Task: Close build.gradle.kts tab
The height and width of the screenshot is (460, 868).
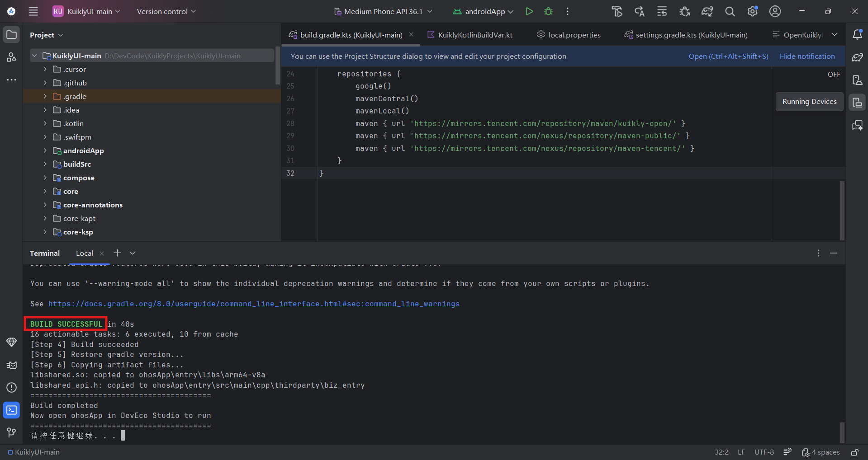Action: 411,34
